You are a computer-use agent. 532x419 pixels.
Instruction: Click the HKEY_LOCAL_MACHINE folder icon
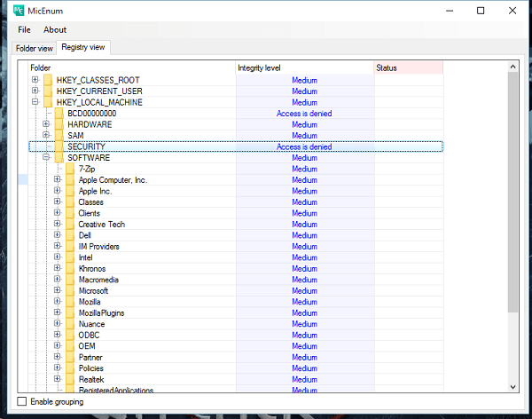coord(48,102)
